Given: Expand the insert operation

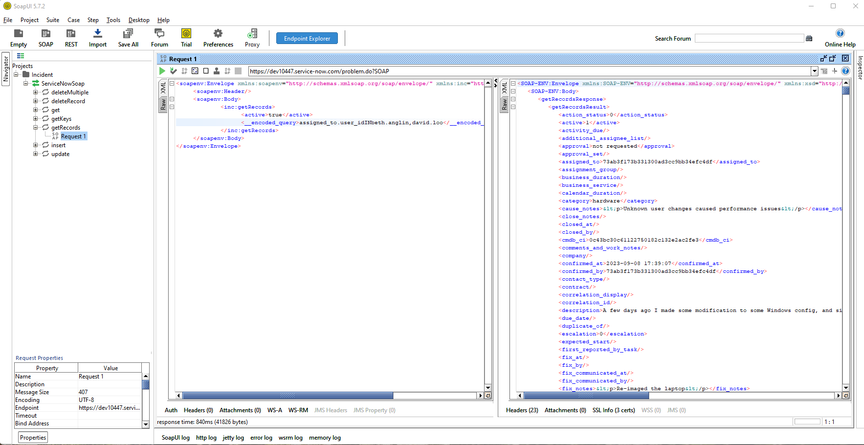Looking at the screenshot, I should pos(35,145).
